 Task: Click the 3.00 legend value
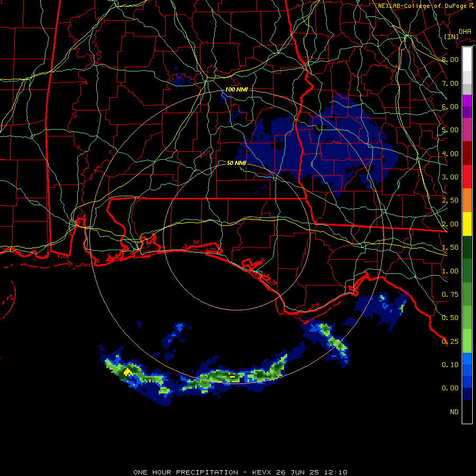pyautogui.click(x=450, y=177)
